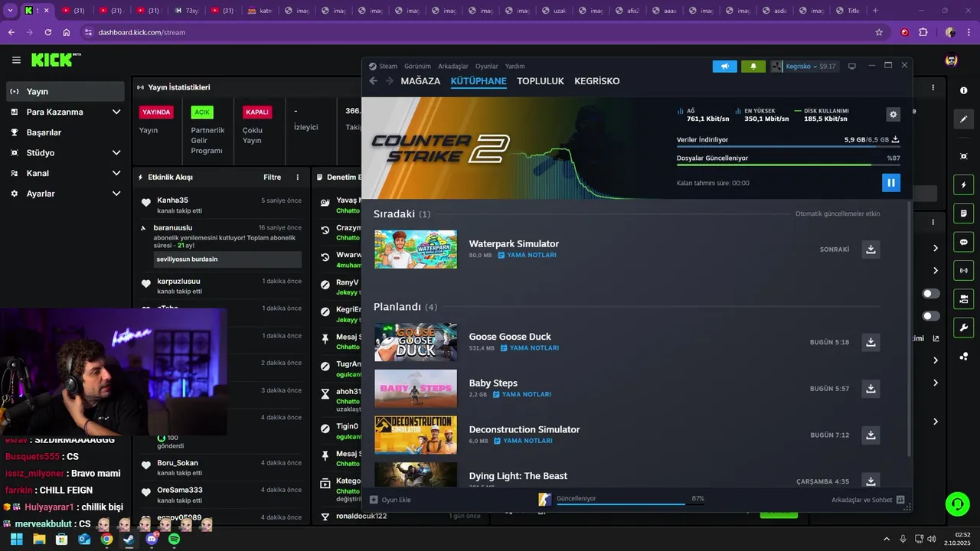Click the Kick info icon in right rail
This screenshot has width=980, height=551.
(x=963, y=90)
